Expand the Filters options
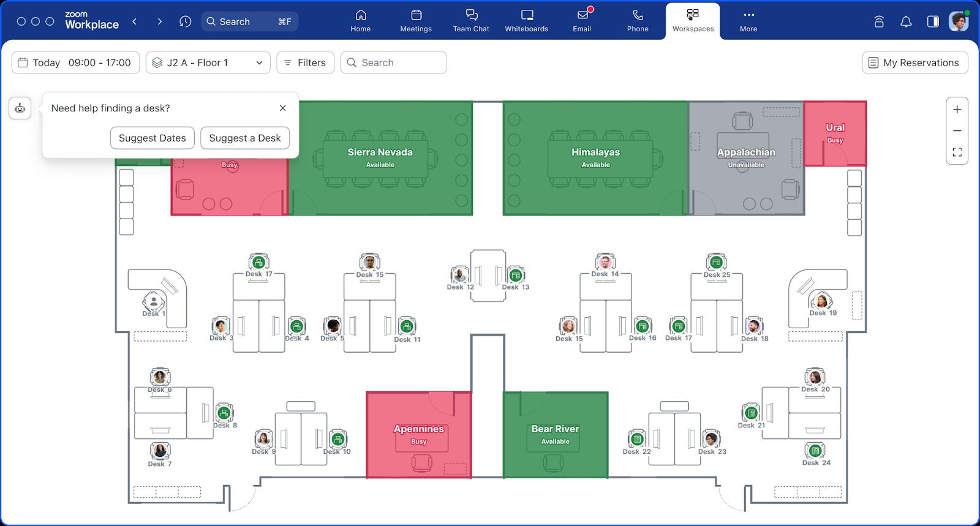Screen dimensions: 980x526 305,62
